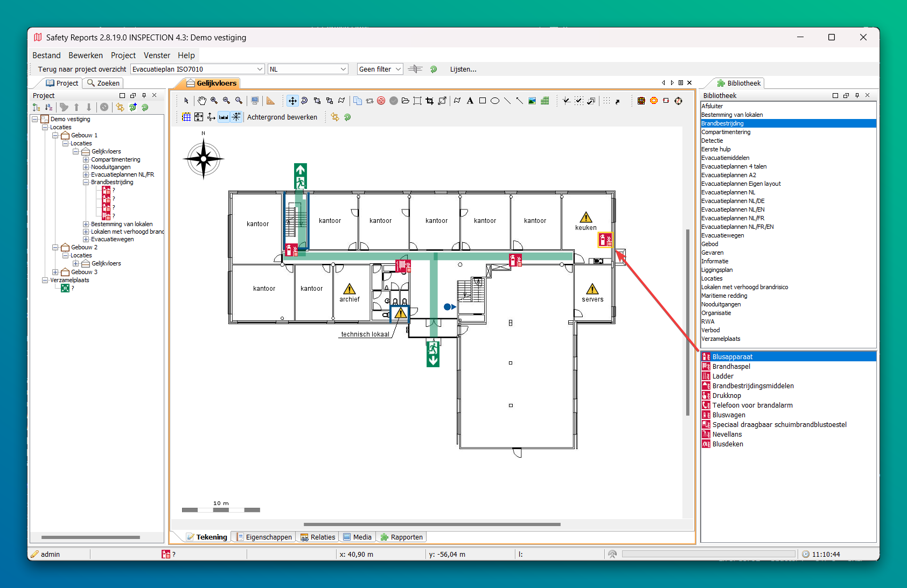Toggle the move tool with four arrows
Viewport: 907px width, 588px height.
tap(292, 101)
